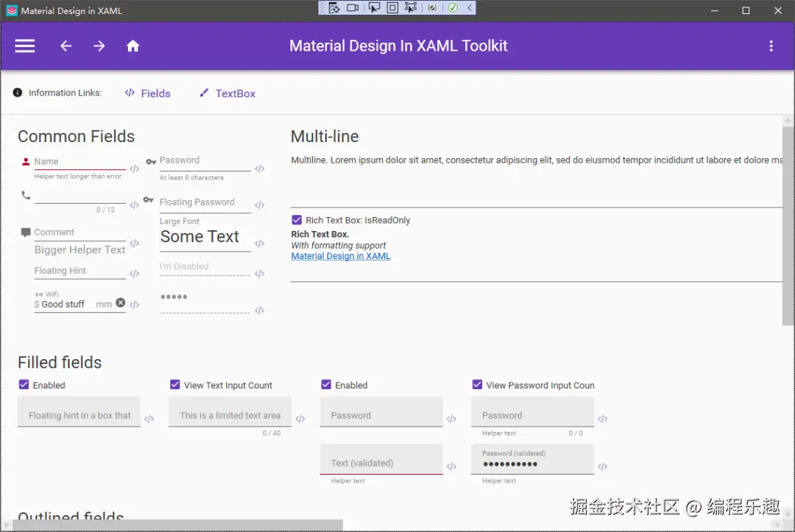Go back with the left arrow

point(66,46)
